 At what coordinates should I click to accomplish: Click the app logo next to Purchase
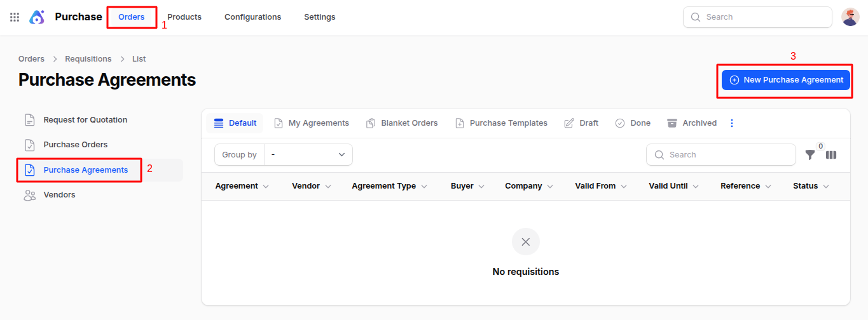(37, 17)
